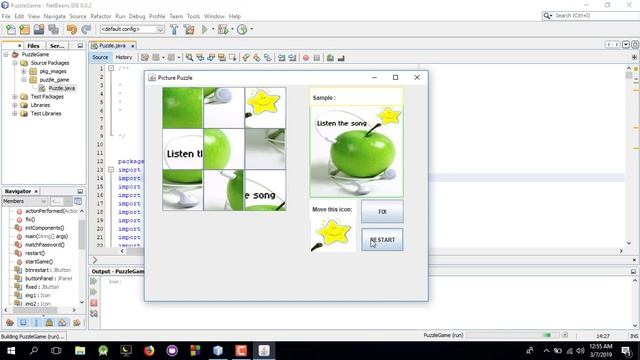Expand the pkg_images package node
This screenshot has width=640, height=360.
click(x=24, y=71)
